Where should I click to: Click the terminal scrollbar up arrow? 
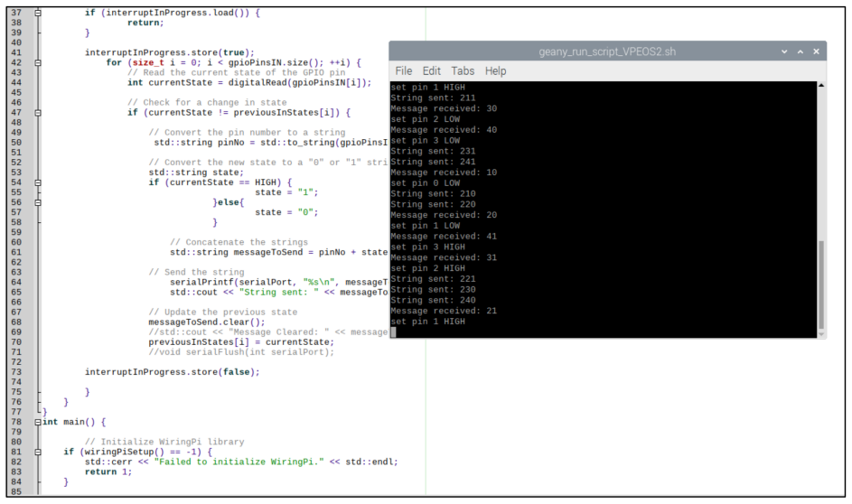[x=821, y=85]
